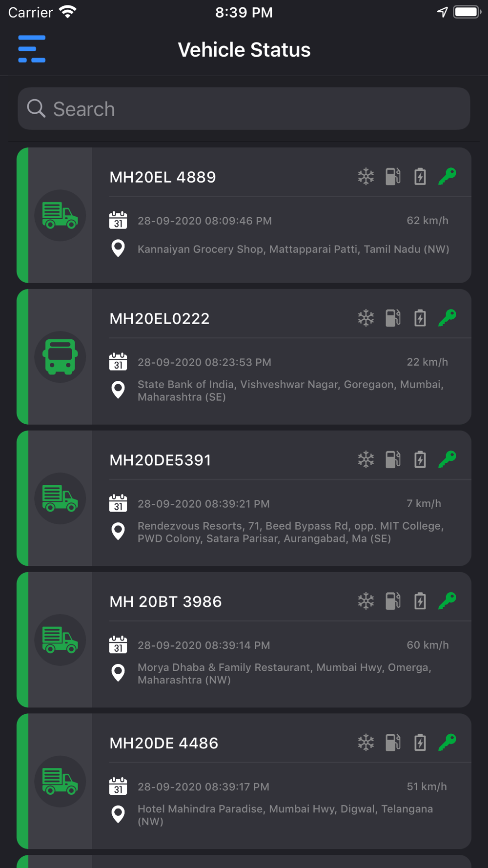Viewport: 488px width, 868px height.
Task: Tap the fuel pump icon for MH20DE5391
Action: [393, 459]
